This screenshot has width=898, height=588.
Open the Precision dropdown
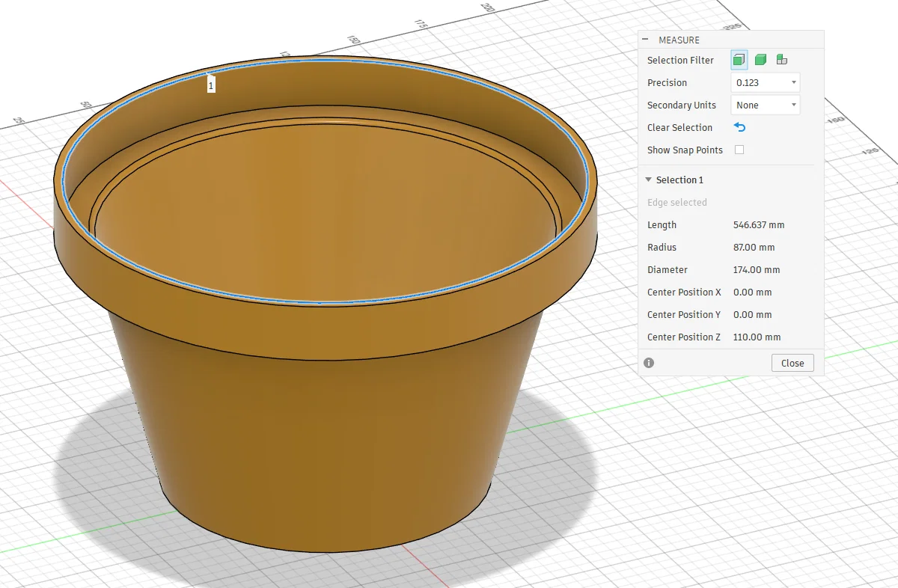pos(765,82)
